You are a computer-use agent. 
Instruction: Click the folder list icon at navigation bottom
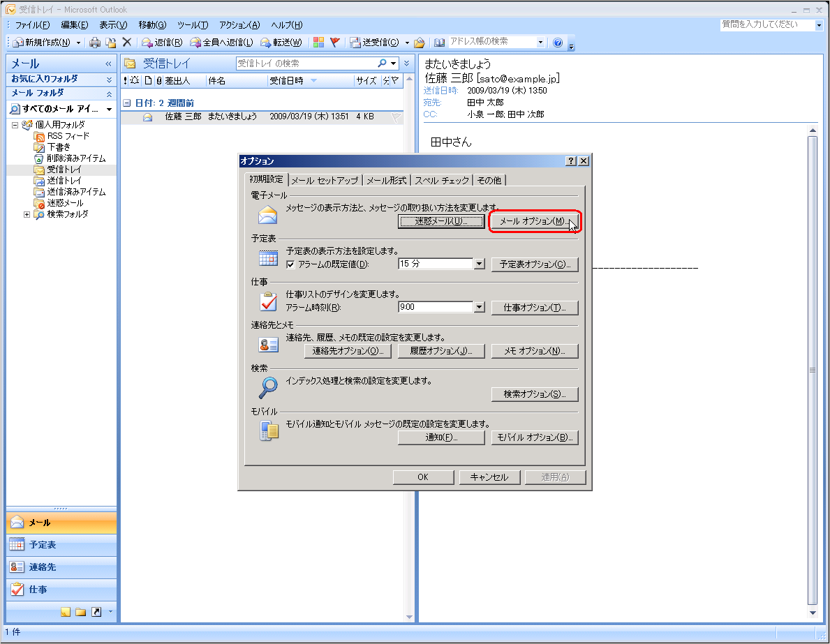coord(81,612)
